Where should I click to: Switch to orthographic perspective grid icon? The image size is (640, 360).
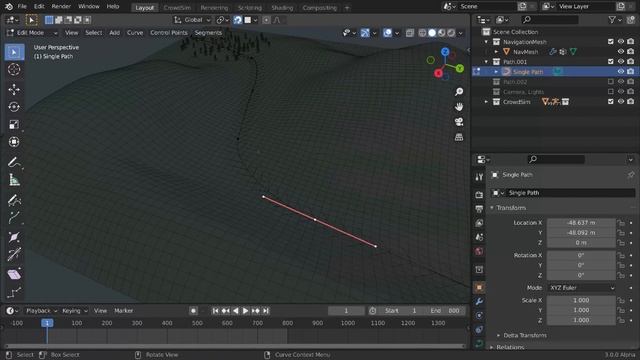click(459, 137)
